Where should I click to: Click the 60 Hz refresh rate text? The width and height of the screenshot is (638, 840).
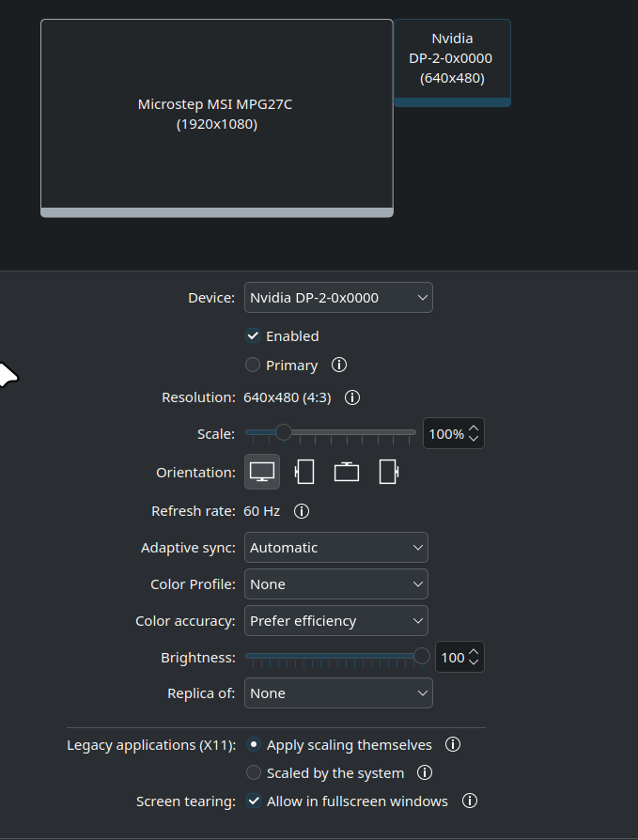(261, 511)
